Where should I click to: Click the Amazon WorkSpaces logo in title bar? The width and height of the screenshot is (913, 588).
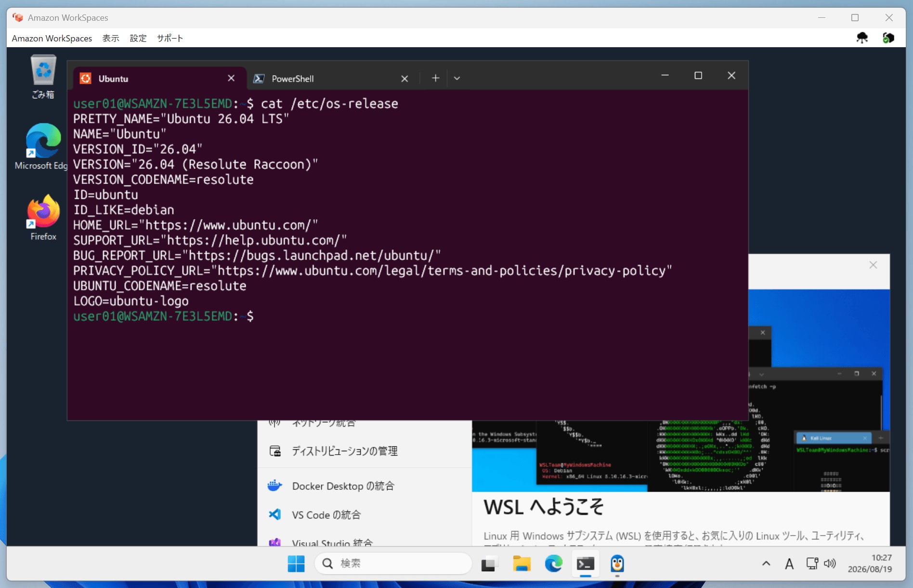click(x=18, y=17)
